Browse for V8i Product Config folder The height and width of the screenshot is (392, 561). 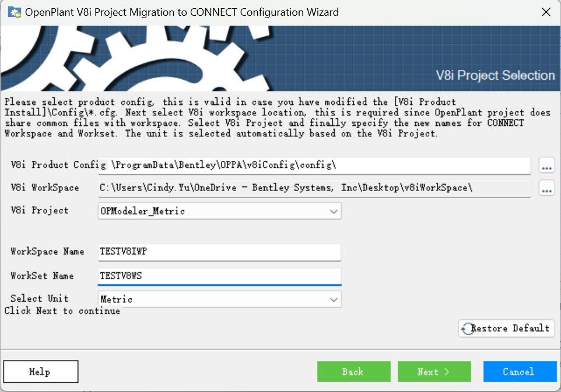(x=546, y=165)
